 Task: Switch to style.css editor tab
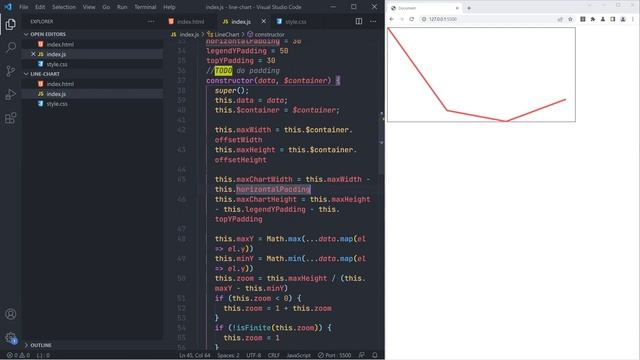click(296, 22)
